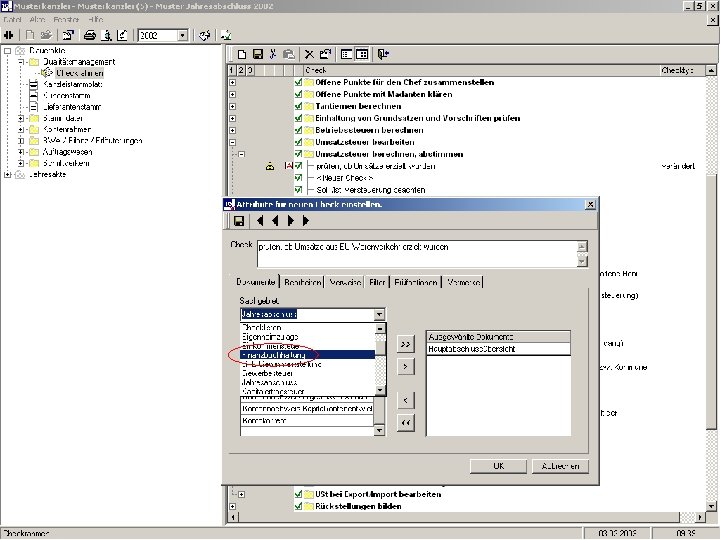Toggle checkbox for Offene Punkte mit Mandanten klären
This screenshot has height=540, width=720.
(x=298, y=95)
